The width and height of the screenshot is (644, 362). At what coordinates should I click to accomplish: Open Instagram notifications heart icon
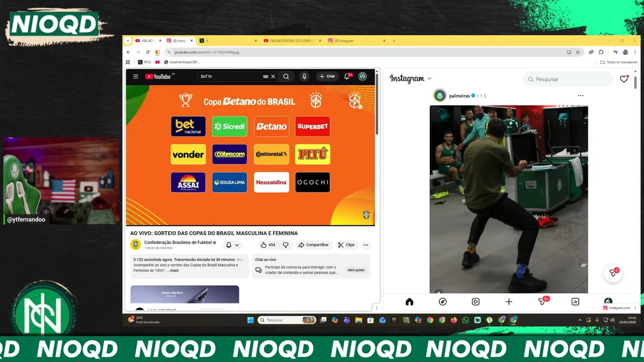tap(624, 79)
